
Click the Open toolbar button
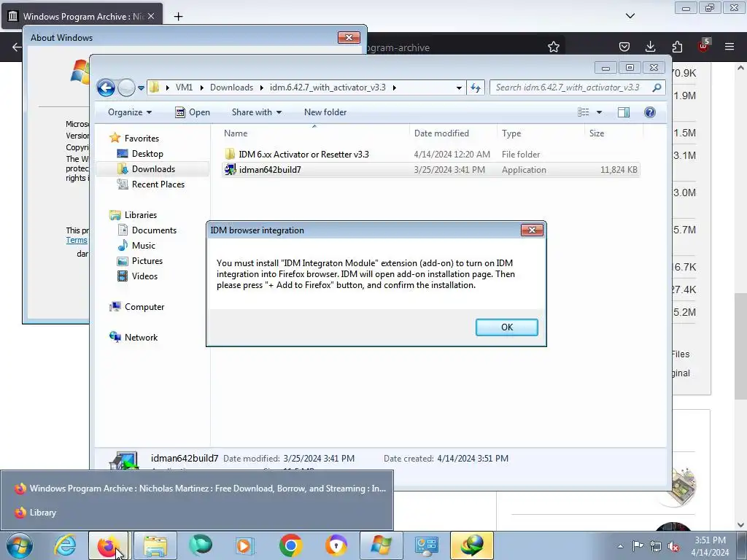(193, 112)
